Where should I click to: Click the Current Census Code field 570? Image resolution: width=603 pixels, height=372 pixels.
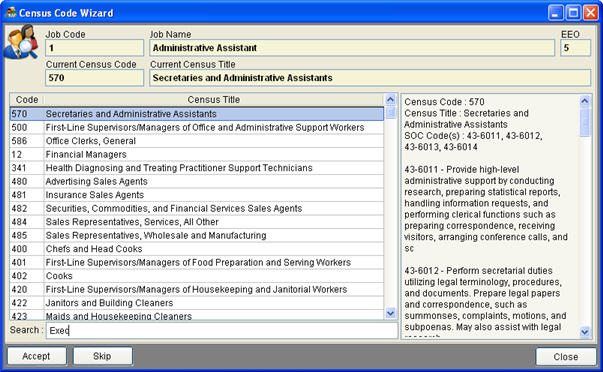(95, 78)
